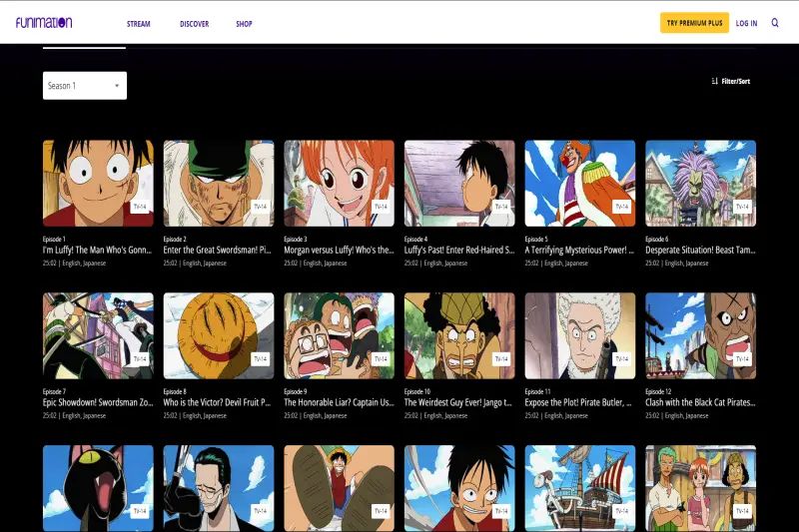This screenshot has width=799, height=532.
Task: Open the search magnifier icon
Action: point(775,23)
